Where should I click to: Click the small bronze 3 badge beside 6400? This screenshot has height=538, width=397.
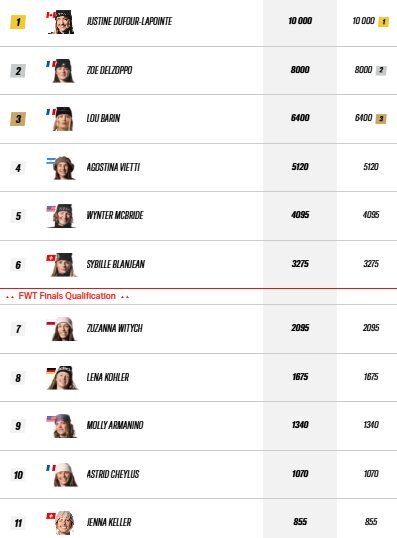(x=381, y=119)
